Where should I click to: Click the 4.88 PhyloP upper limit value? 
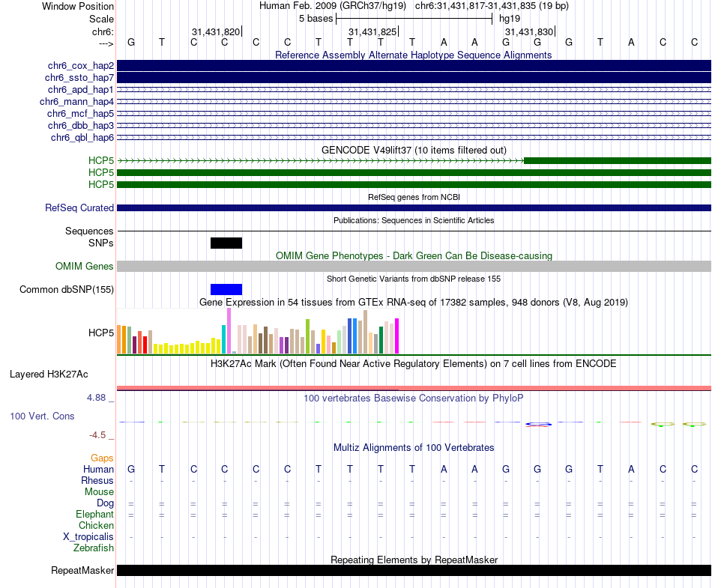tap(96, 398)
